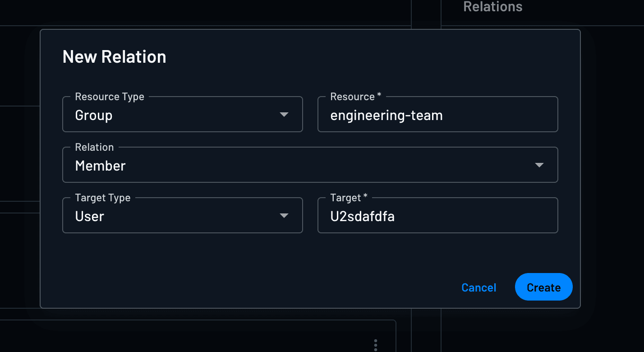Click the Relation field's dropdown arrow
This screenshot has height=352, width=644.
539,165
